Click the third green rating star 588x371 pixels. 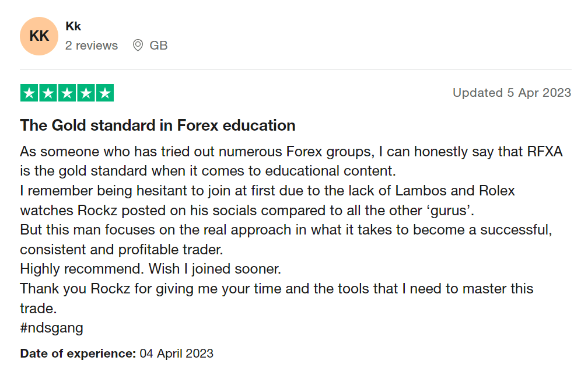click(67, 93)
